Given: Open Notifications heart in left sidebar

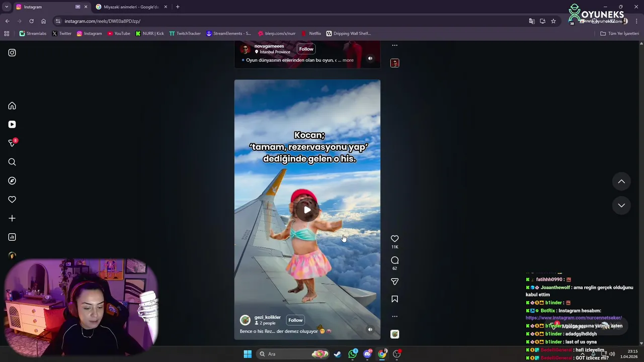Looking at the screenshot, I should coord(12,200).
